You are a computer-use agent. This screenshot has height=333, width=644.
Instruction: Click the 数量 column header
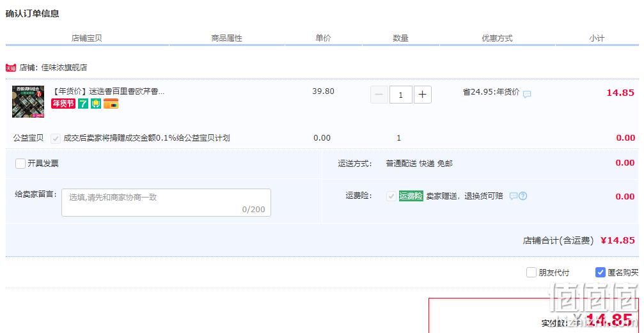point(400,38)
